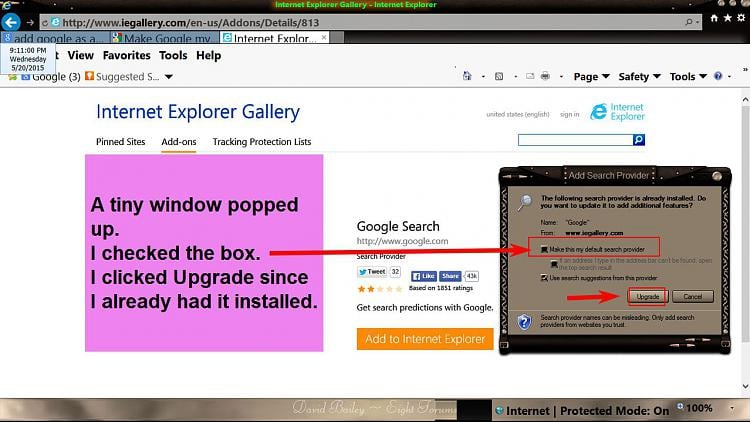Screen dimensions: 750x422
Task: Click the Facebook Like button
Action: tap(424, 276)
